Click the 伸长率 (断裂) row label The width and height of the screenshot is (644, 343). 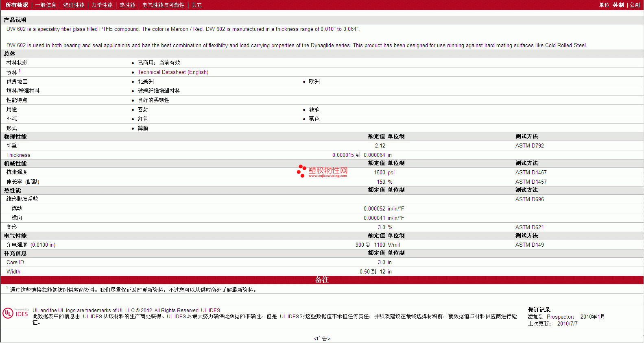point(23,182)
